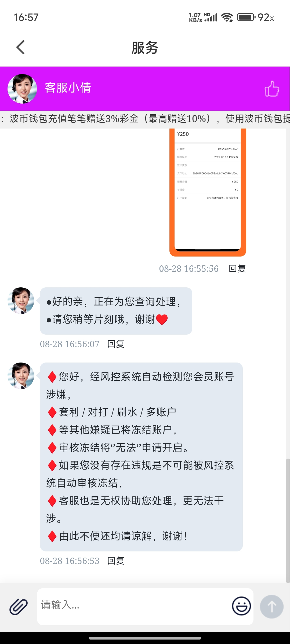Tap agent avatar beside 好的亲 message

tap(21, 301)
